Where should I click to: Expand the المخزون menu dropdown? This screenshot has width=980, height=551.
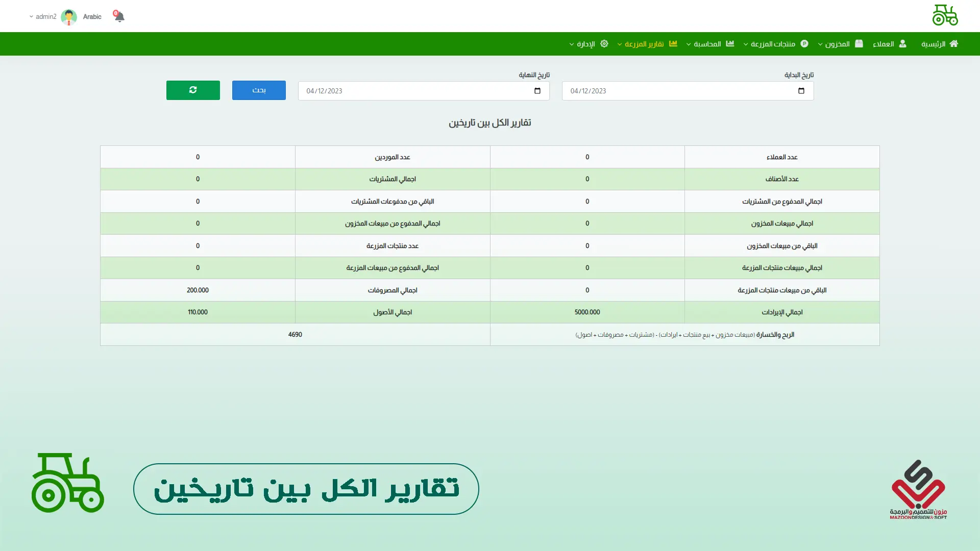(x=837, y=44)
